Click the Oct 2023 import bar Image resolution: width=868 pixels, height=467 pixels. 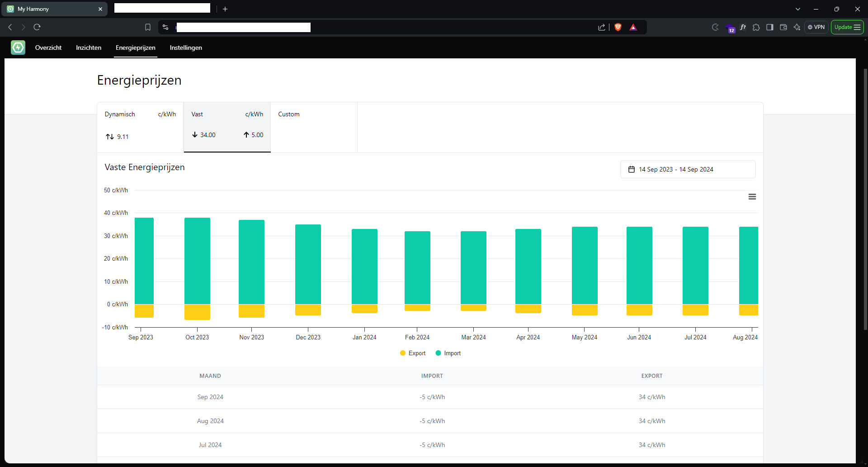[x=197, y=261]
